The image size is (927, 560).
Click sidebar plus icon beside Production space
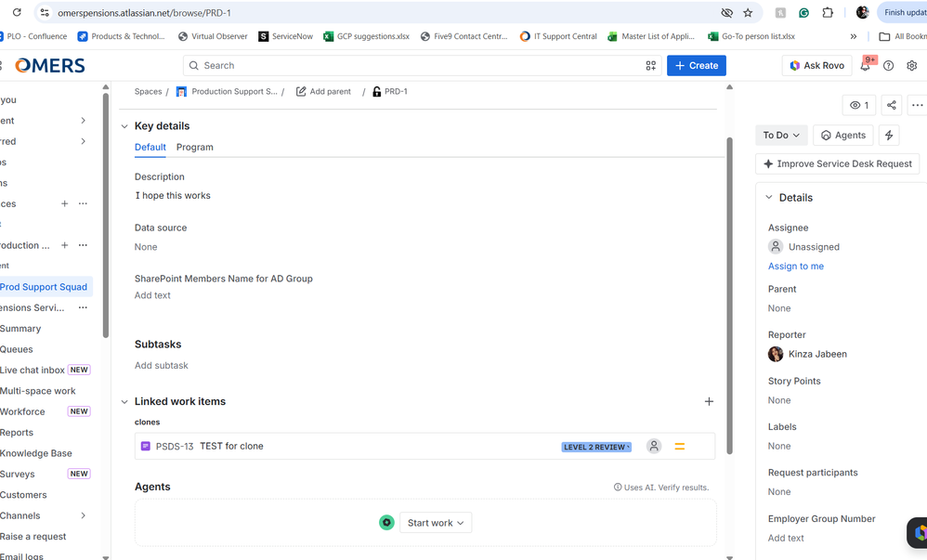[64, 245]
